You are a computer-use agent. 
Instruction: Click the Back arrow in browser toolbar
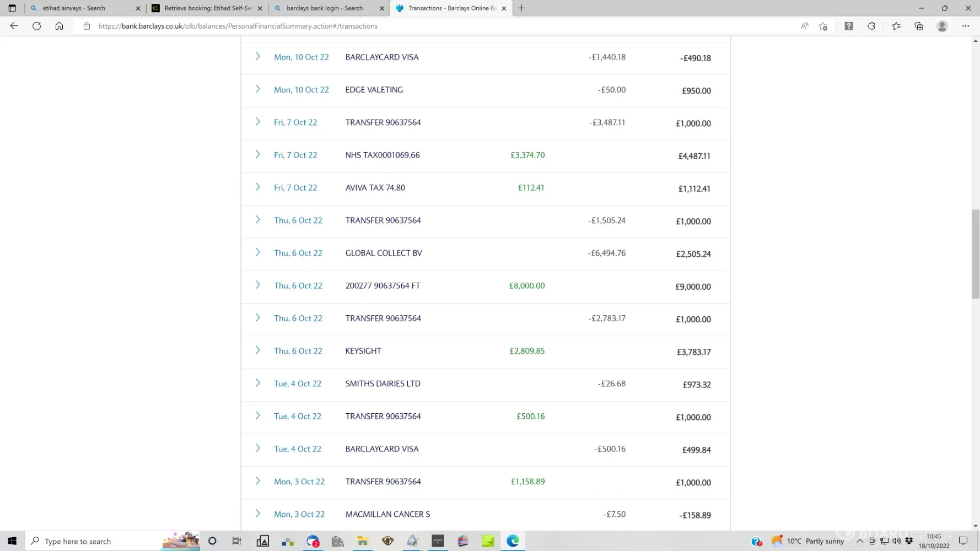tap(14, 26)
